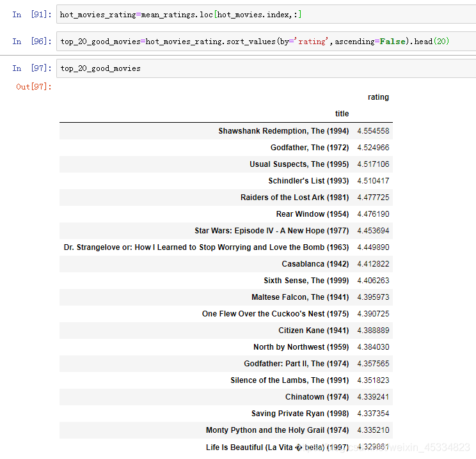Select One Flew Over the Cuckoo's Nest

click(x=275, y=314)
